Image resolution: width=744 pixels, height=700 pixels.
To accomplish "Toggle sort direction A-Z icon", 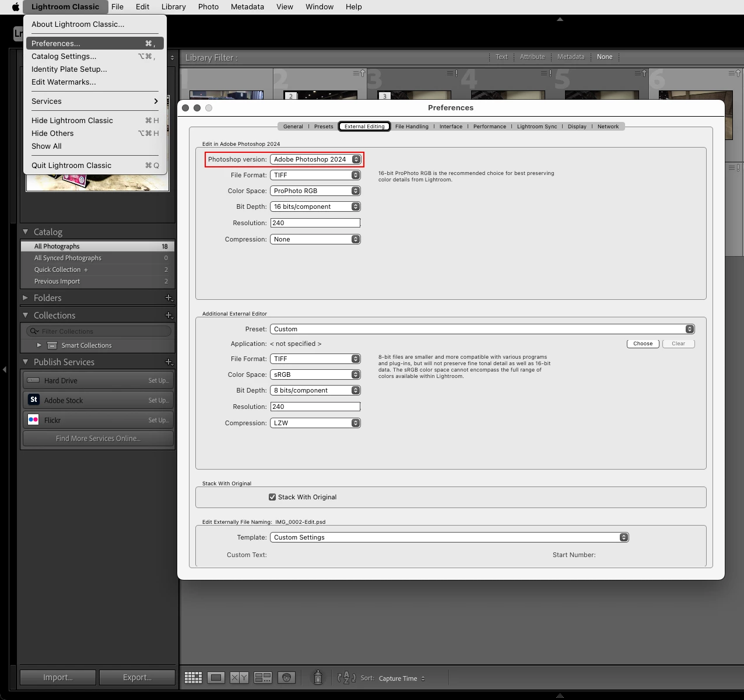I will pyautogui.click(x=346, y=678).
